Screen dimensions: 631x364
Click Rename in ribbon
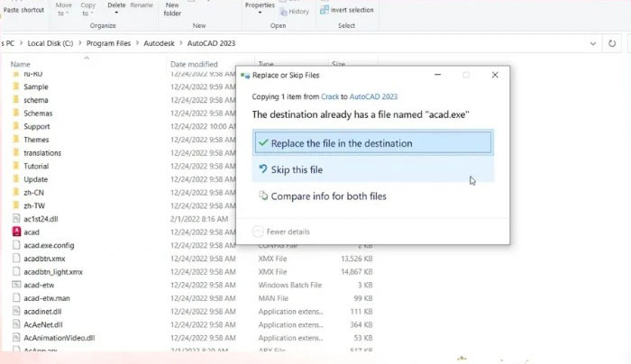point(142,5)
